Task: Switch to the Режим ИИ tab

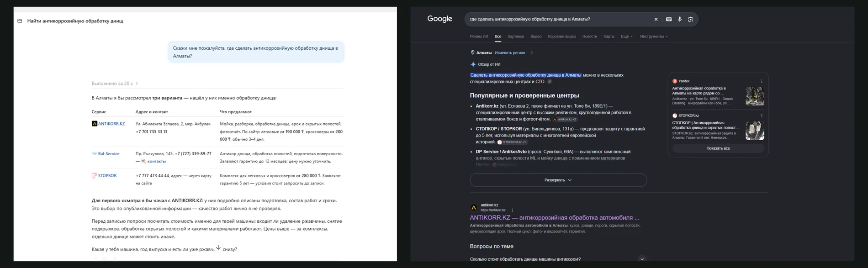Action: tap(479, 37)
